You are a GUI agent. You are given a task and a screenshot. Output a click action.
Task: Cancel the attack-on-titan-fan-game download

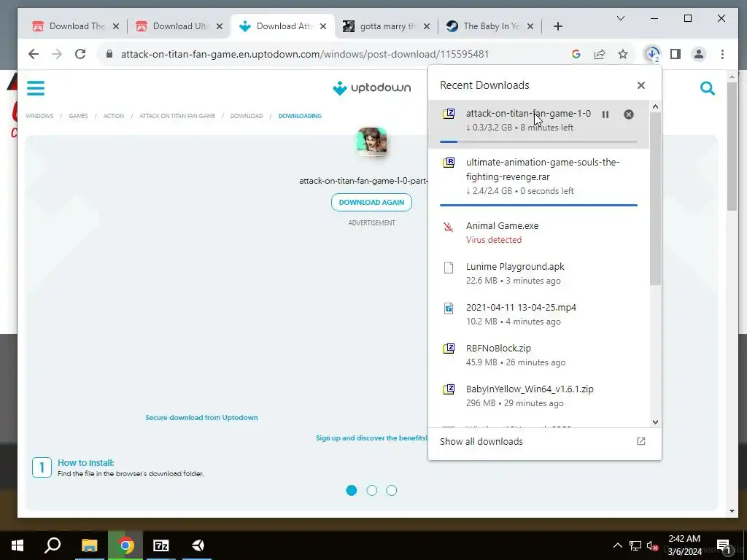pyautogui.click(x=628, y=114)
